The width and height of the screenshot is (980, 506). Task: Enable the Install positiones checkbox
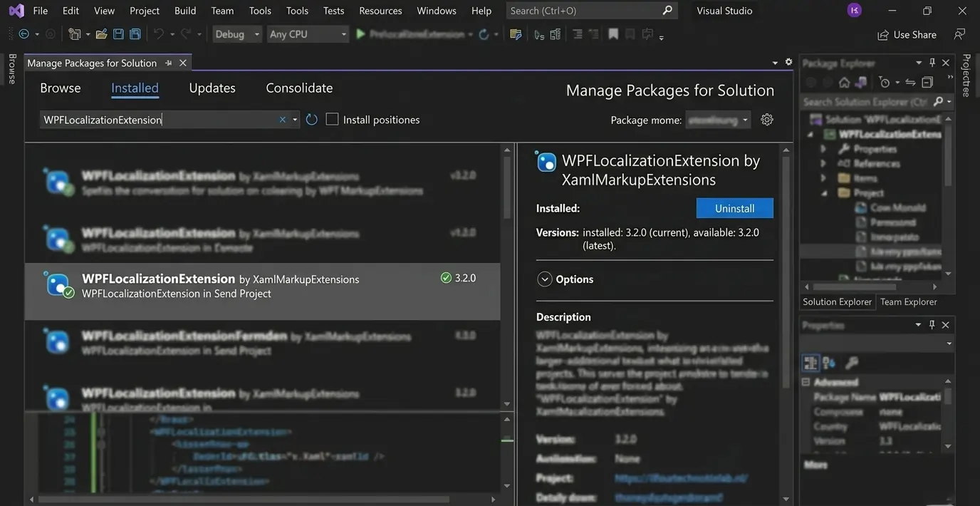[x=332, y=118]
